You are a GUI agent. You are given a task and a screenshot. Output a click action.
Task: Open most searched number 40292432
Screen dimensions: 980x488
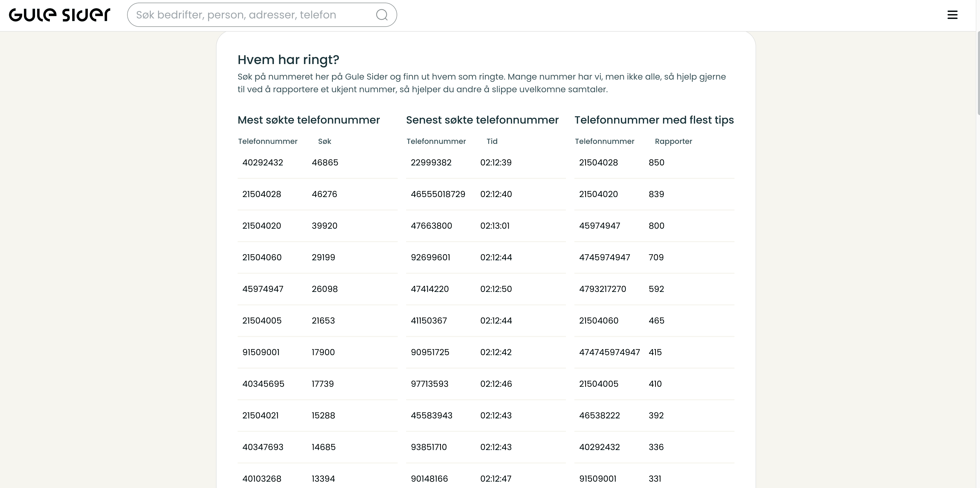point(262,163)
